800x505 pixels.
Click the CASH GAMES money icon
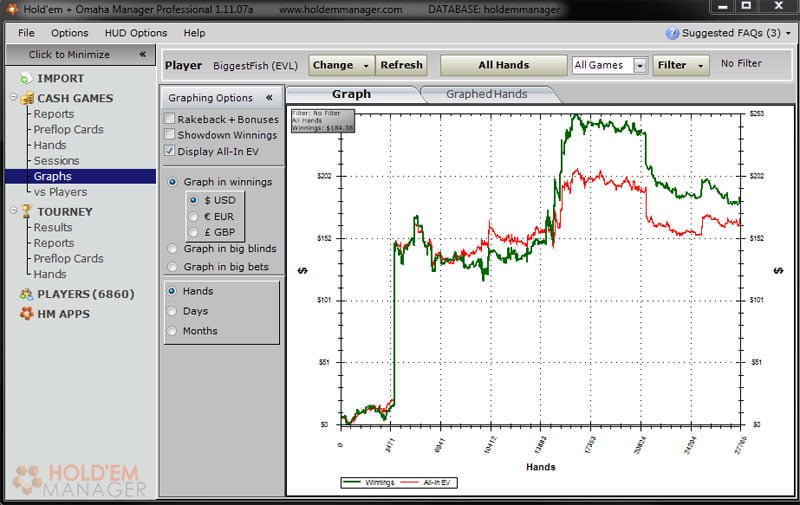click(27, 98)
